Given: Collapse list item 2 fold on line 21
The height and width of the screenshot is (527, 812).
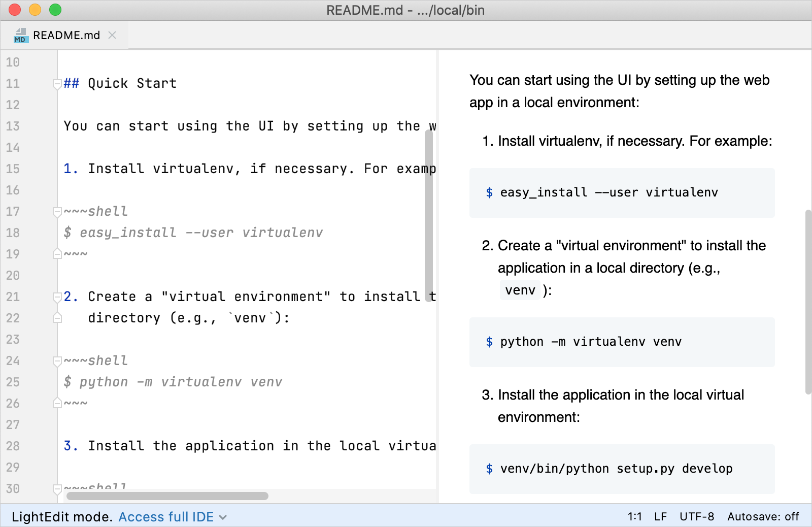Looking at the screenshot, I should coord(57,297).
